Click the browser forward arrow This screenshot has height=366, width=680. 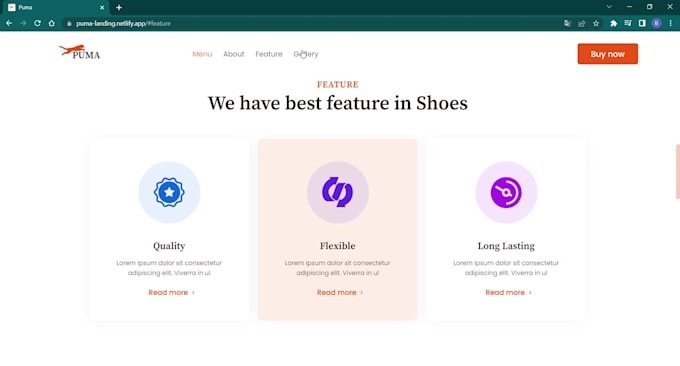(23, 23)
